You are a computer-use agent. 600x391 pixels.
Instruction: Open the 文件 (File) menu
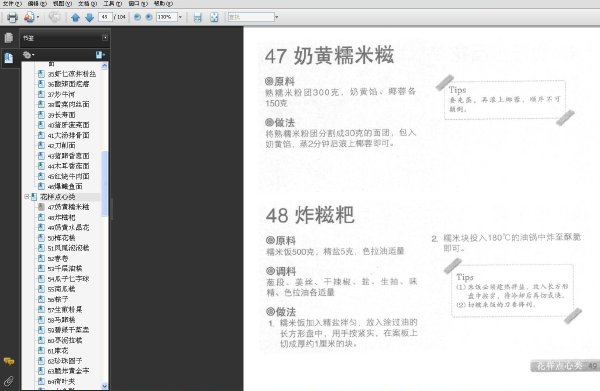[12, 3]
